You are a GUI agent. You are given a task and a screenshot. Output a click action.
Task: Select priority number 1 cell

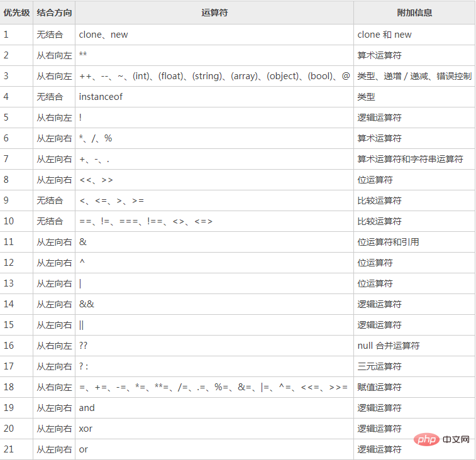[x=16, y=35]
